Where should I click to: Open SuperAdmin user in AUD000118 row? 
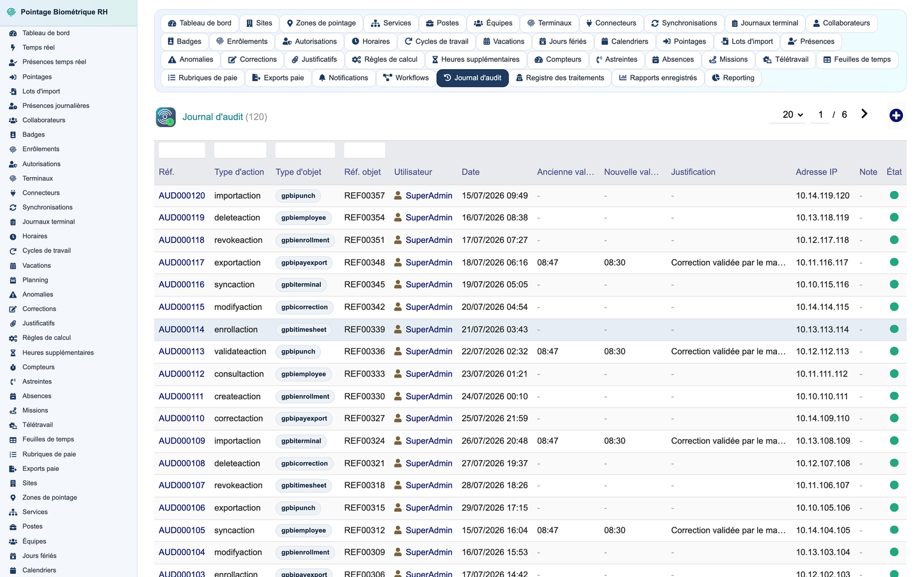pyautogui.click(x=428, y=240)
